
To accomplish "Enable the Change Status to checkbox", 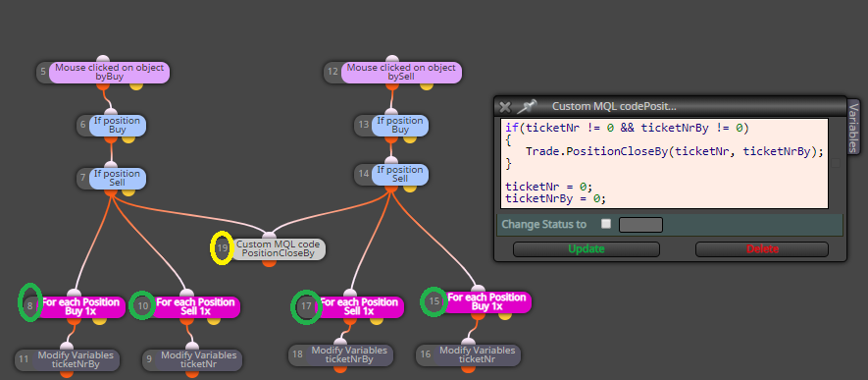I will 606,224.
